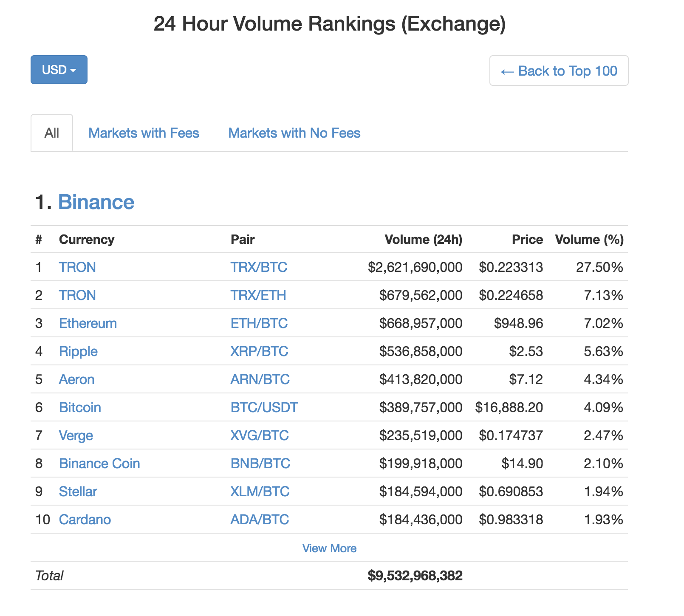Screen dimensions: 684x616
Task: Click the Back to Top 100 button
Action: (559, 71)
